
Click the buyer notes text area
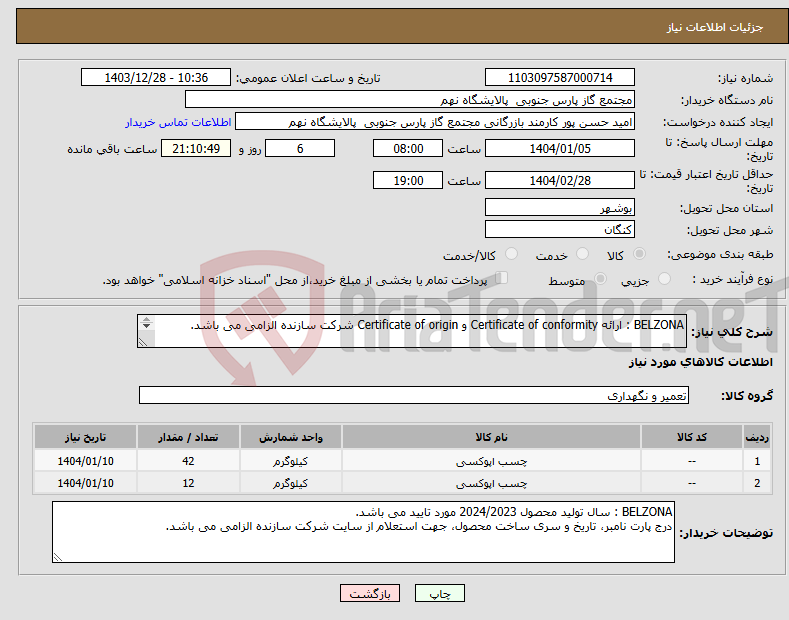(363, 532)
